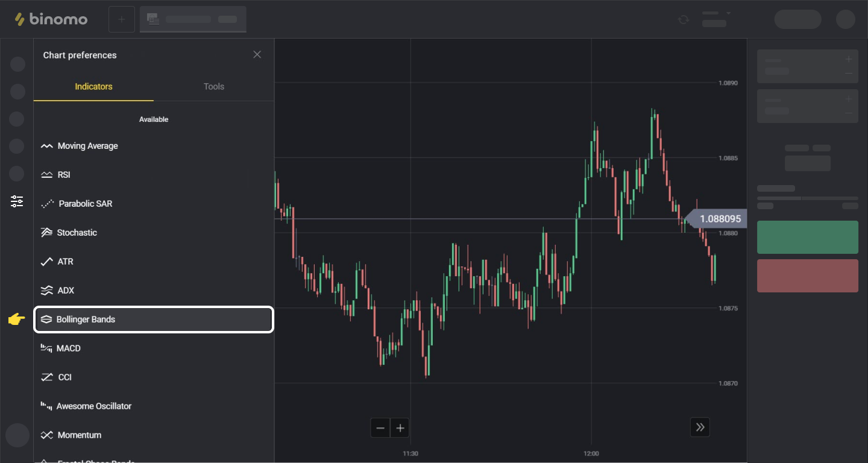Select the Moving Average indicator
Viewport: 868px width, 463px height.
pyautogui.click(x=154, y=146)
